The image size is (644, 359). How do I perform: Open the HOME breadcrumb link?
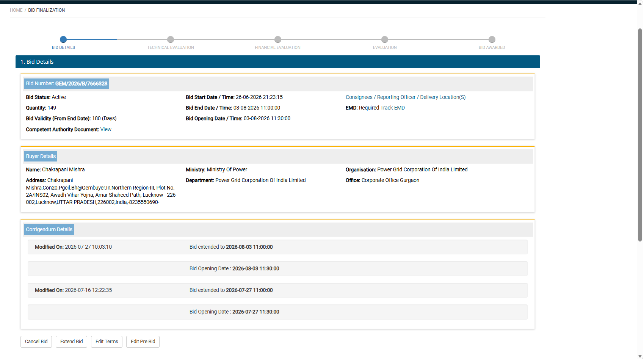[x=16, y=10]
